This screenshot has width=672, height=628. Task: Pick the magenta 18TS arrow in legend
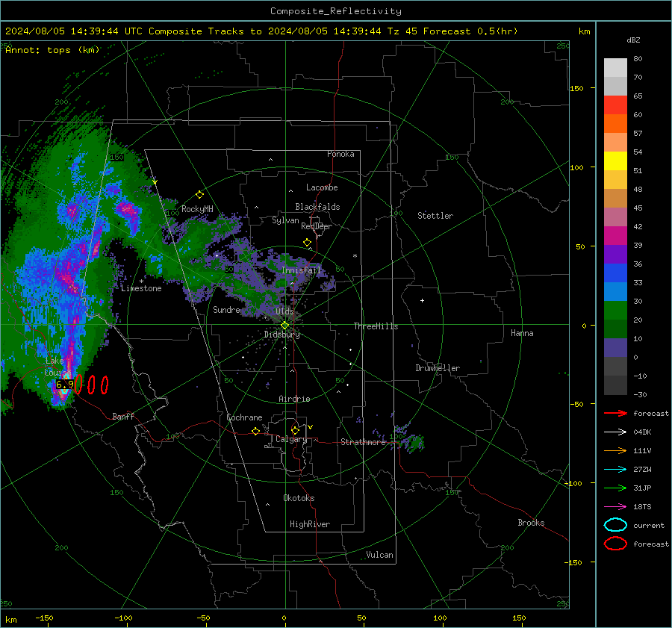pos(615,507)
